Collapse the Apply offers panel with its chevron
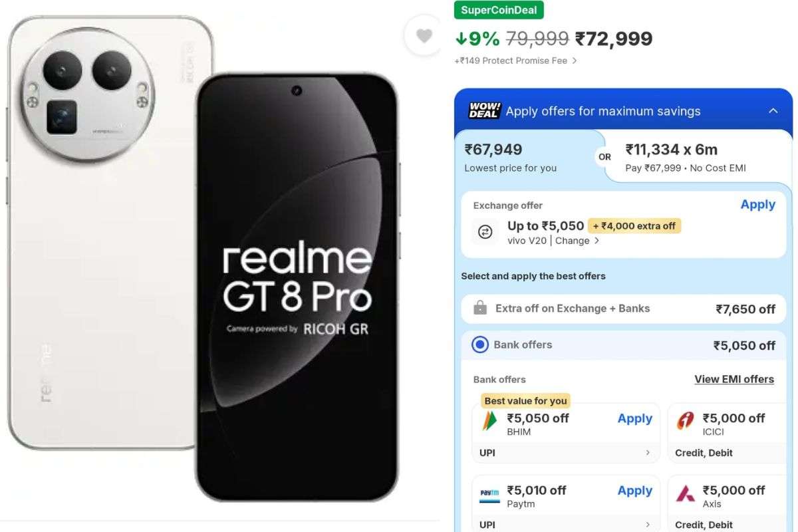 773,110
